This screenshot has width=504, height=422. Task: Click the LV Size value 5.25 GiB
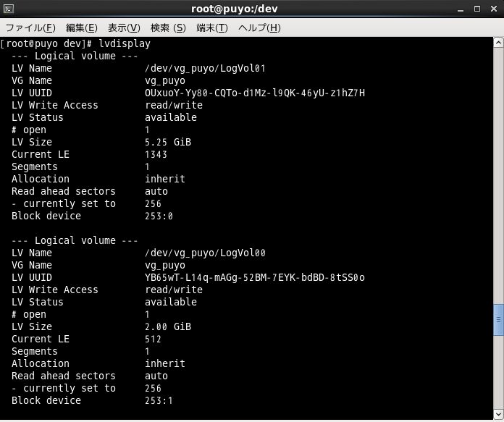point(168,142)
